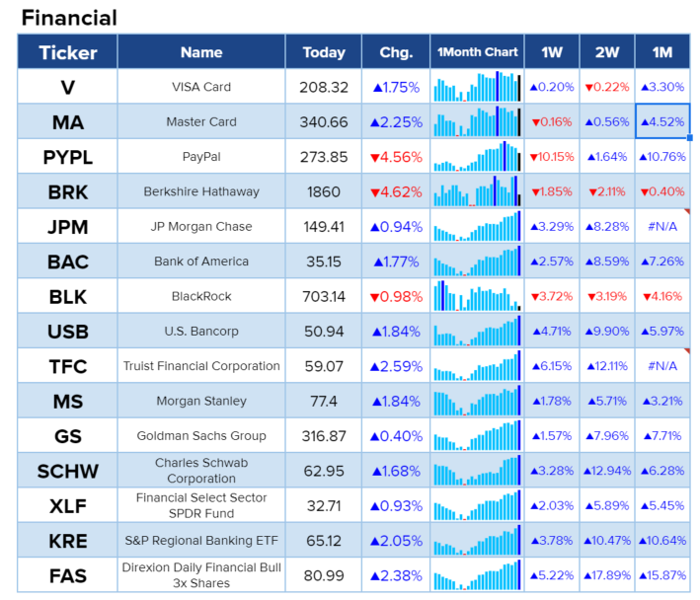
Task: Select the PayPal change cell 4.56%
Action: coord(396,157)
